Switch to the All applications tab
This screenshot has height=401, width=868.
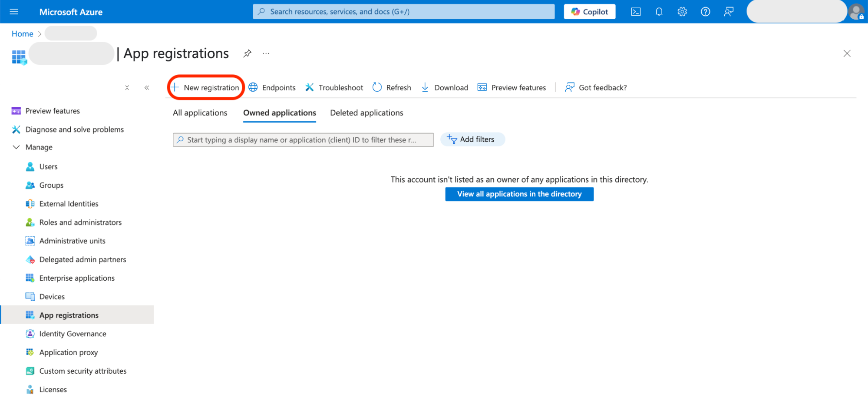coord(200,113)
